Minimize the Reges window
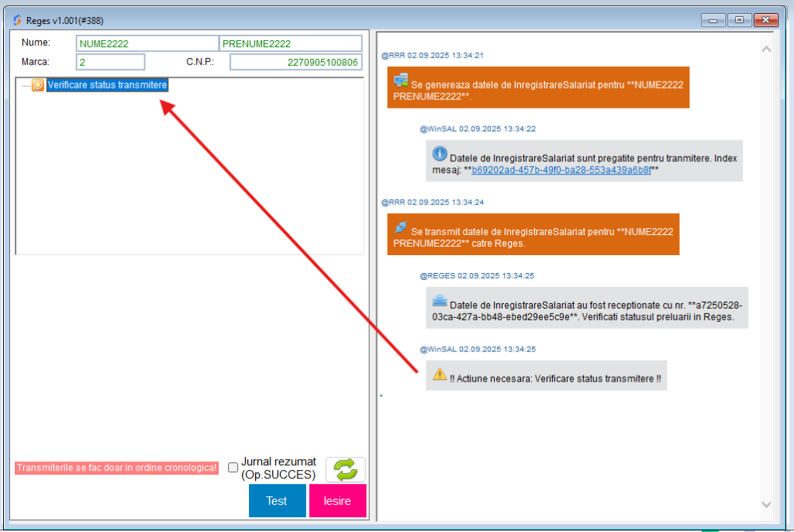This screenshot has height=532, width=794. coord(713,20)
